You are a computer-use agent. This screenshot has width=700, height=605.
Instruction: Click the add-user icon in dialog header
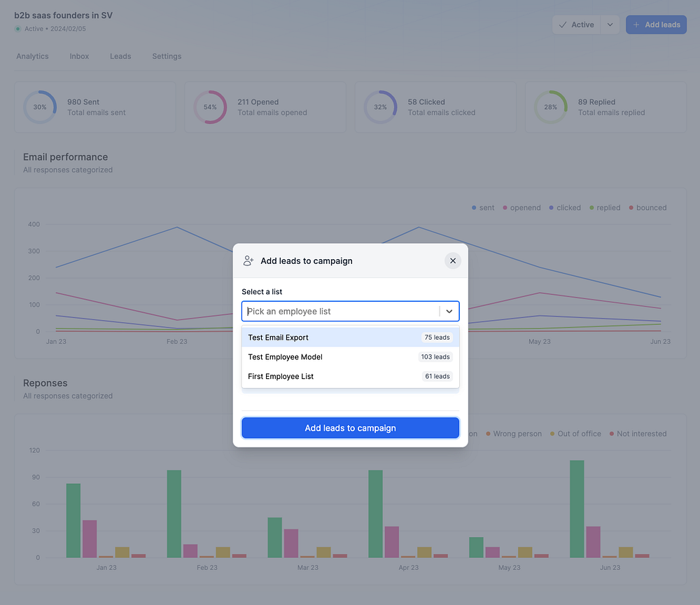[x=248, y=260]
